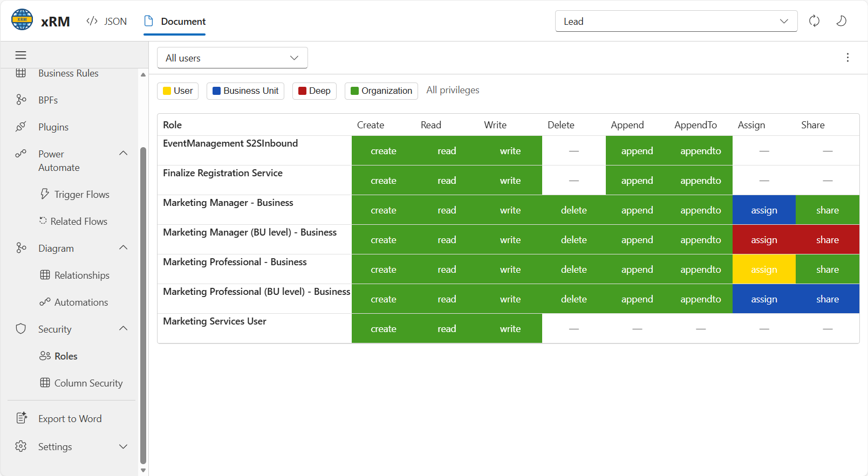Open Trigger Flows page

(x=82, y=195)
